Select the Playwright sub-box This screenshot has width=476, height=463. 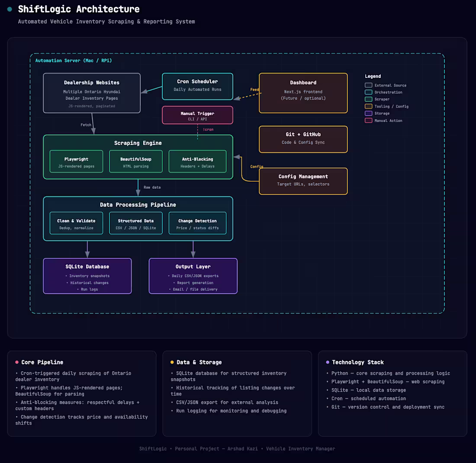76,161
